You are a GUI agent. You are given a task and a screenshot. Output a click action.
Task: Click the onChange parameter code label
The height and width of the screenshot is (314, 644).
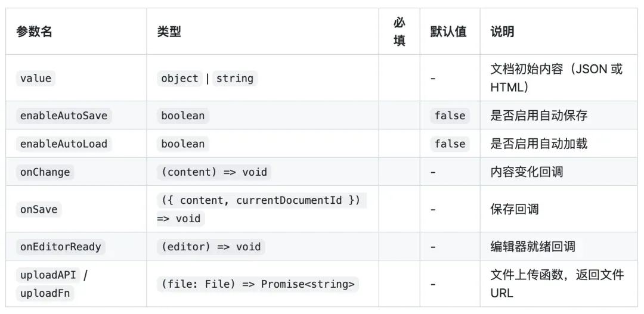tap(45, 172)
